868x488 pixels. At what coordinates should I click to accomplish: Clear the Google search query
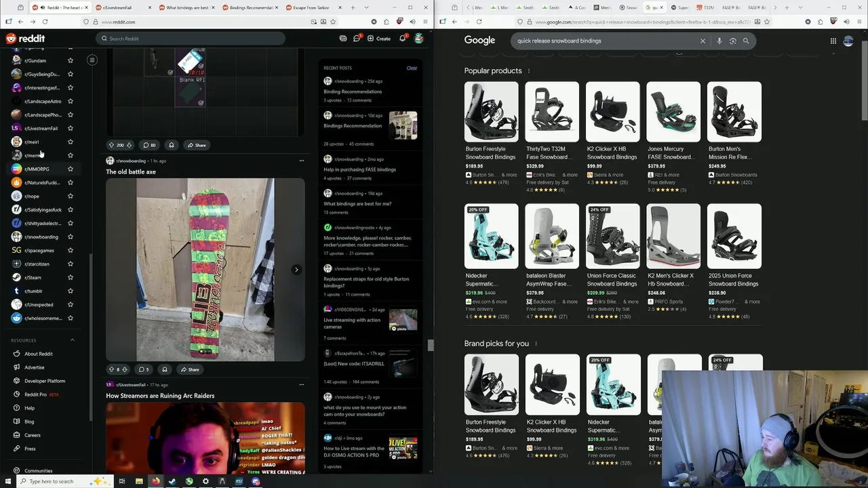coord(703,41)
